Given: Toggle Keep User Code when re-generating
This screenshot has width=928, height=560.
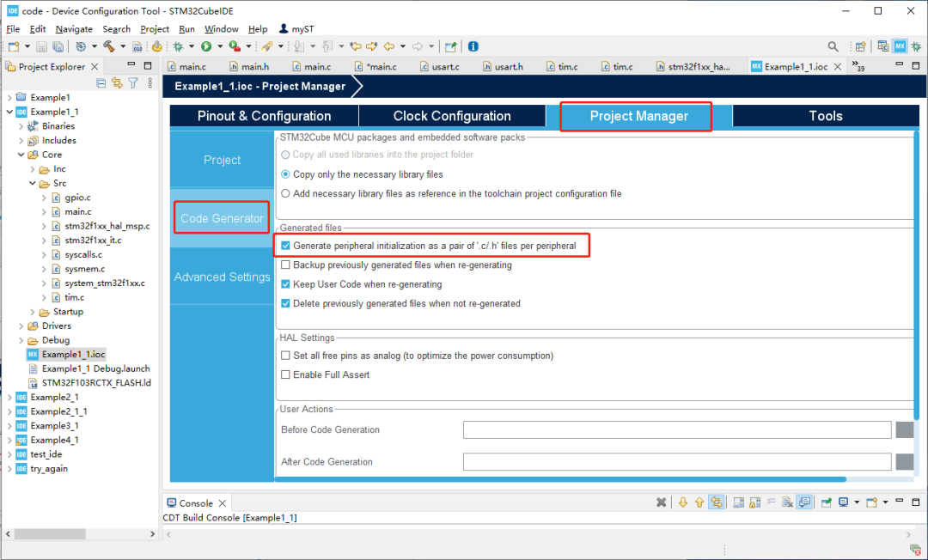Looking at the screenshot, I should (x=285, y=283).
